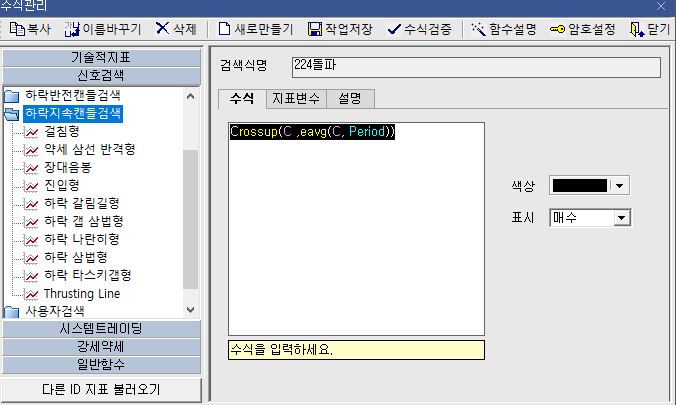
Task: Click the tree scrollbar down arrow
Action: click(191, 310)
